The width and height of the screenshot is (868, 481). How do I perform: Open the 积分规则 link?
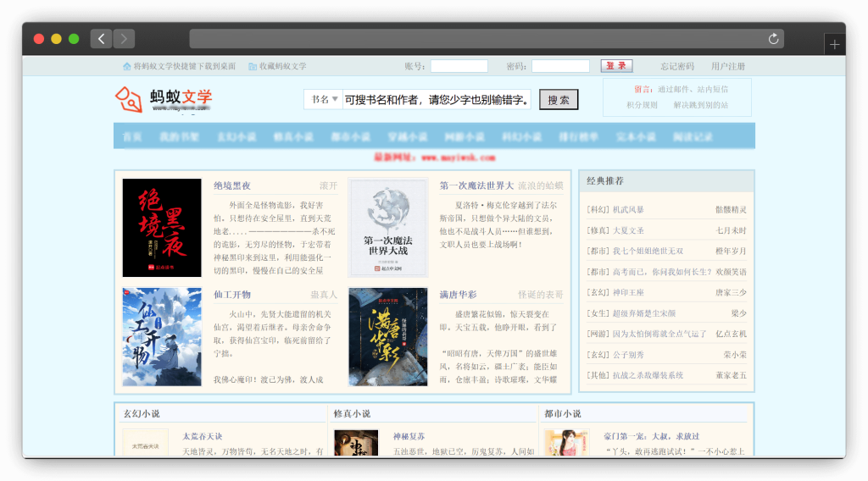(642, 105)
